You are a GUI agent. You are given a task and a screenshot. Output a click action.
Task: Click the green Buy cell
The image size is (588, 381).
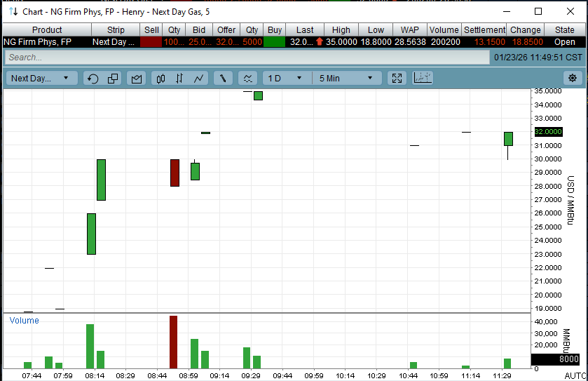(x=275, y=41)
